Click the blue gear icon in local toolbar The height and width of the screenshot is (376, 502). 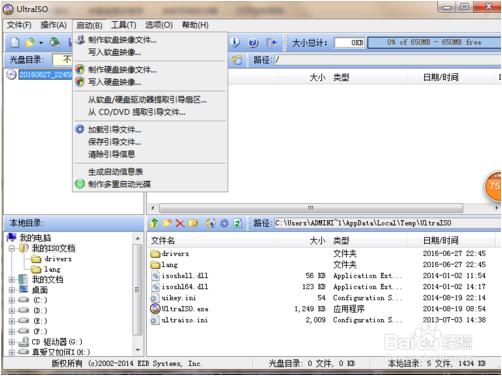224,223
